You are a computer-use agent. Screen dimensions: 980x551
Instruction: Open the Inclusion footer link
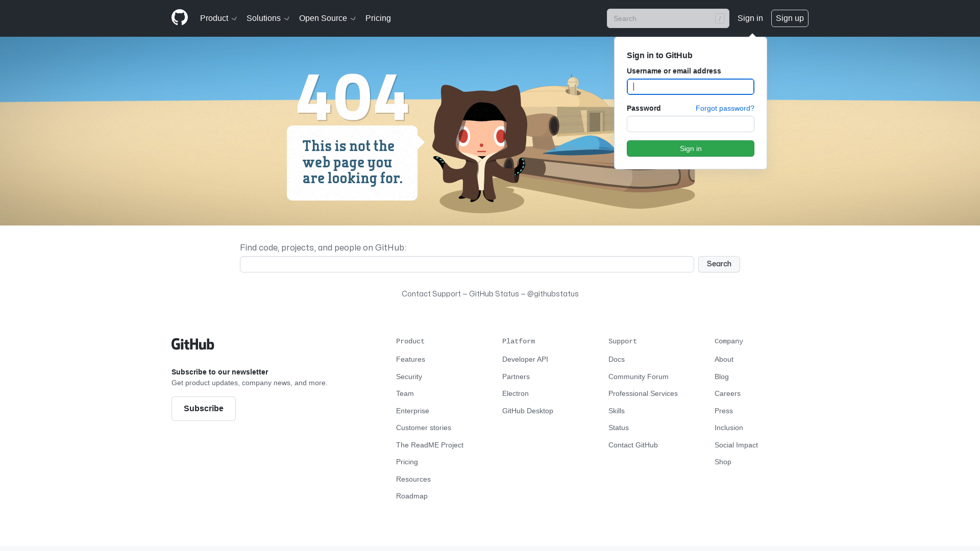729,428
